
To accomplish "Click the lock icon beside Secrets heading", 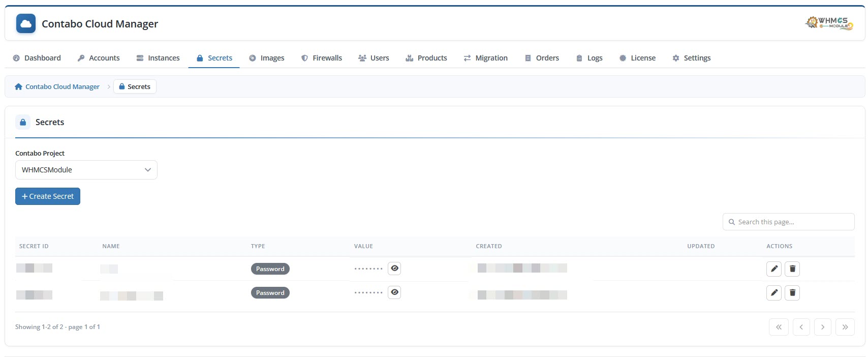I will pyautogui.click(x=23, y=122).
